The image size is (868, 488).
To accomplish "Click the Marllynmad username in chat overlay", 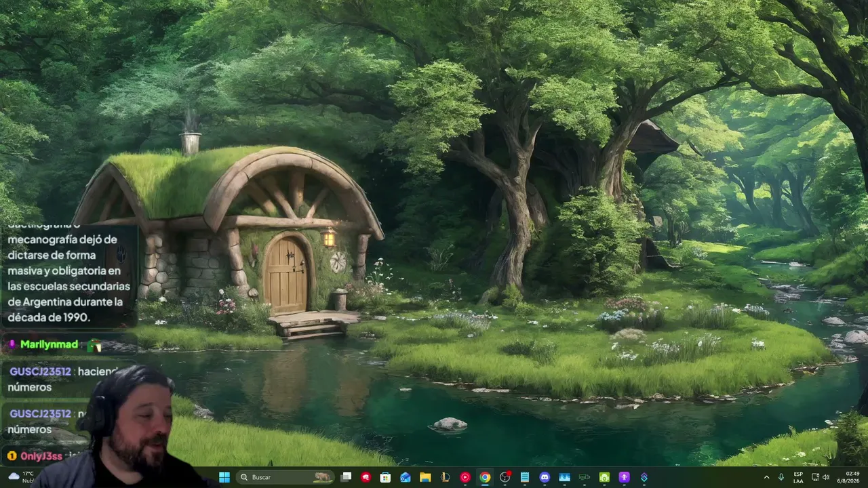I will pyautogui.click(x=49, y=344).
